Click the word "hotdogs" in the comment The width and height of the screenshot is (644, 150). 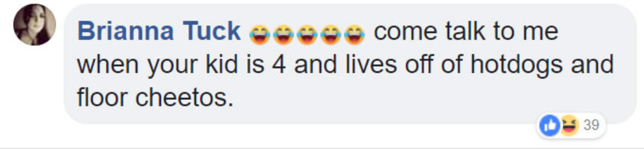click(516, 65)
